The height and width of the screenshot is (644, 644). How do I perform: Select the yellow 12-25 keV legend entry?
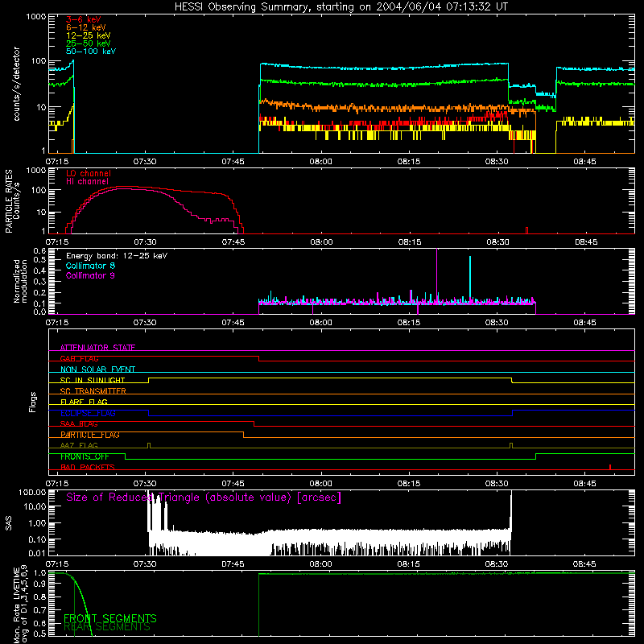pyautogui.click(x=89, y=35)
